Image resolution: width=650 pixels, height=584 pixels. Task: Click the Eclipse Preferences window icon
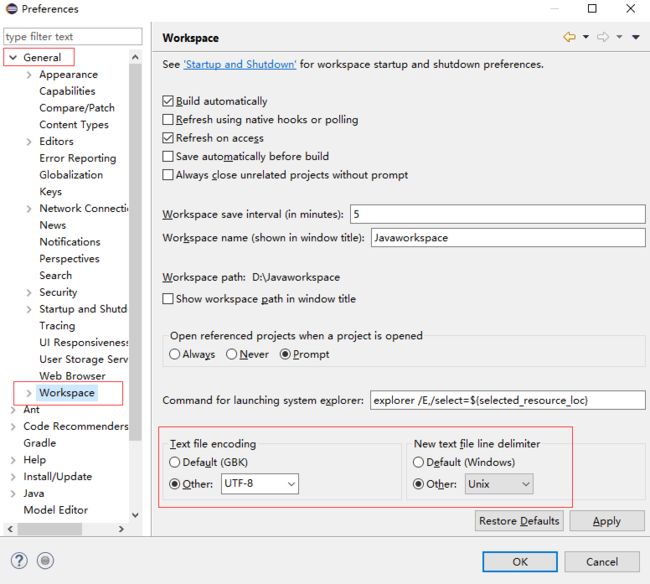point(12,8)
